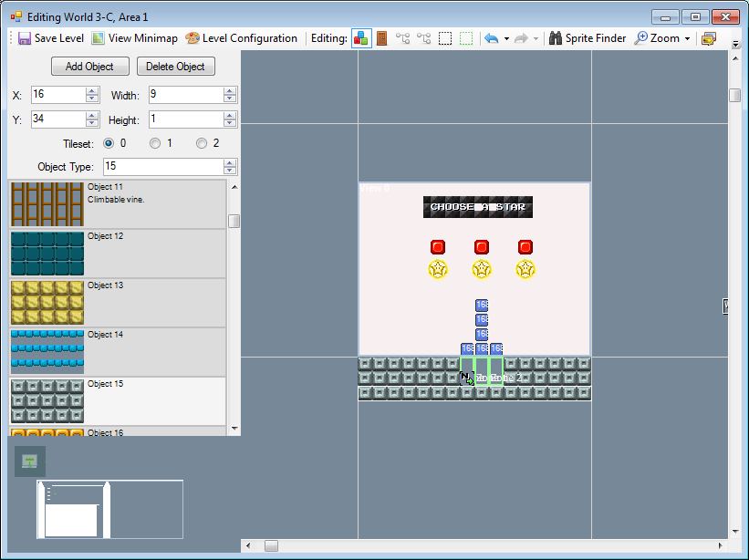Click the small green icon above the minimap

coord(30,461)
